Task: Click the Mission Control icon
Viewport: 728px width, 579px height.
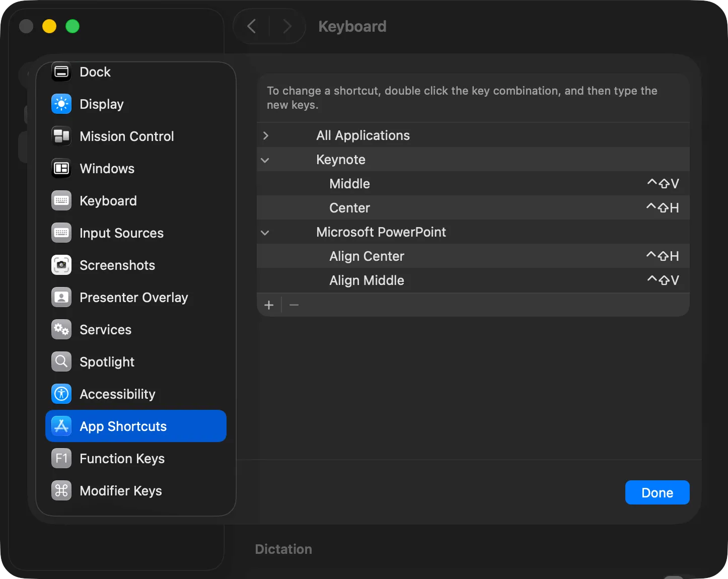Action: 61,136
